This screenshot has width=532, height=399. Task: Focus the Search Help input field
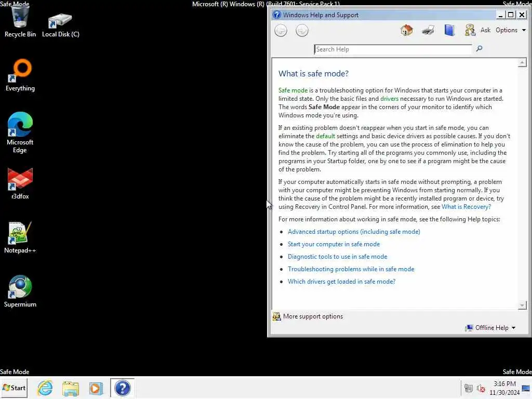click(x=393, y=49)
